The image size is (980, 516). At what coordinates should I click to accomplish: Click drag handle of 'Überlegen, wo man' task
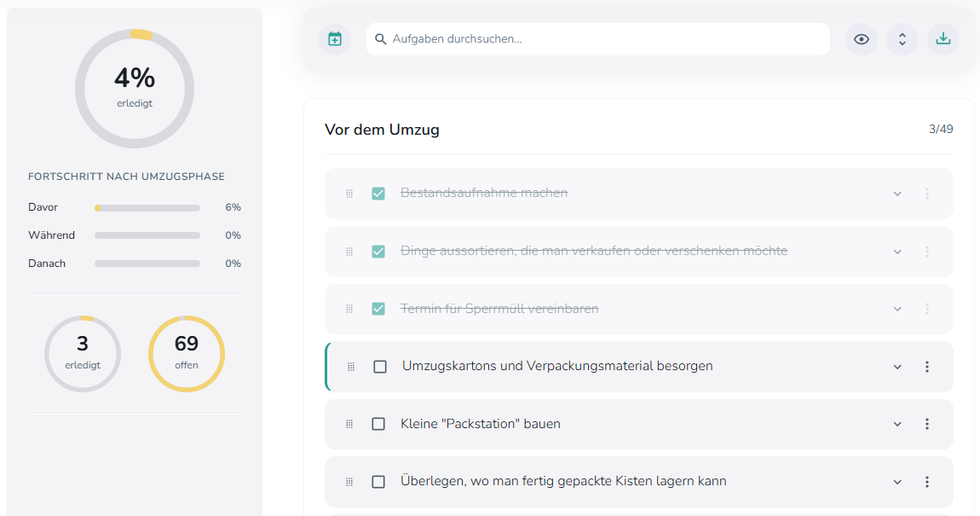coord(349,482)
